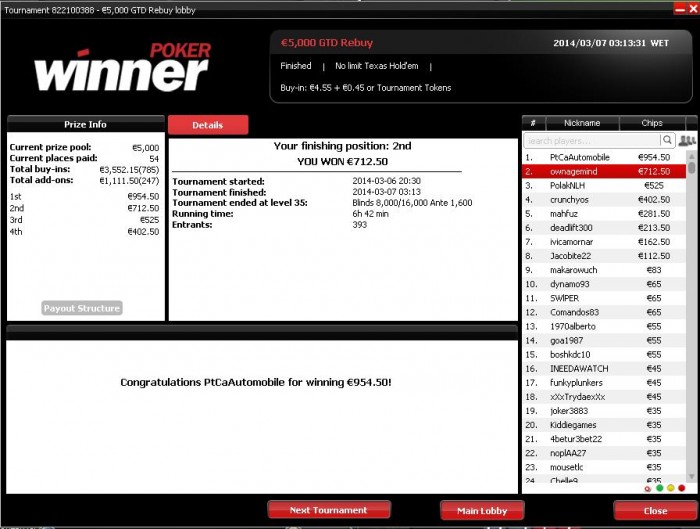
Task: Click the red filled circle indicator below list
Action: tap(681, 488)
